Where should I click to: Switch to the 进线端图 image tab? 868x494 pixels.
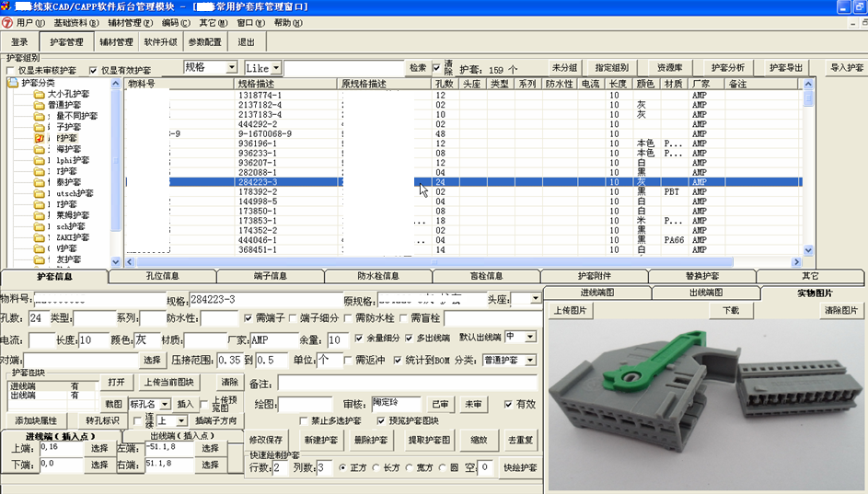(596, 293)
